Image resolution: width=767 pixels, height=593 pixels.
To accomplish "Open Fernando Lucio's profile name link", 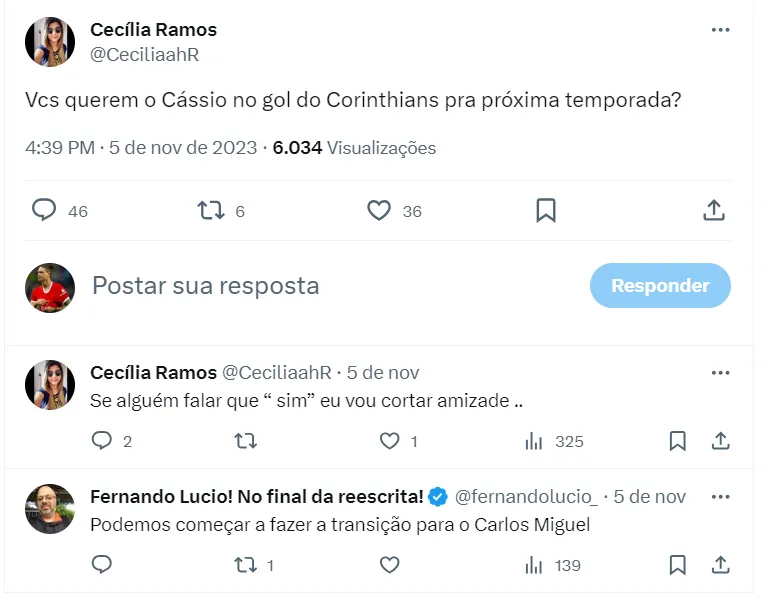I will tap(257, 497).
